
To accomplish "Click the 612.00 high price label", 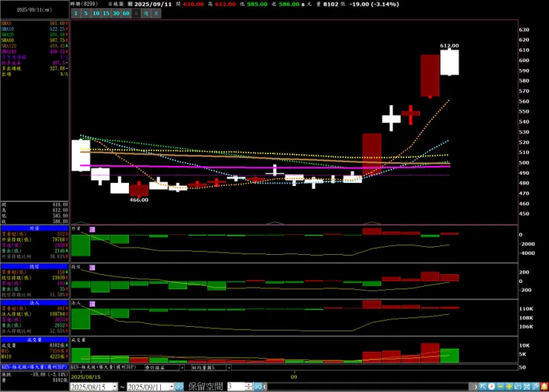I will pyautogui.click(x=449, y=46).
